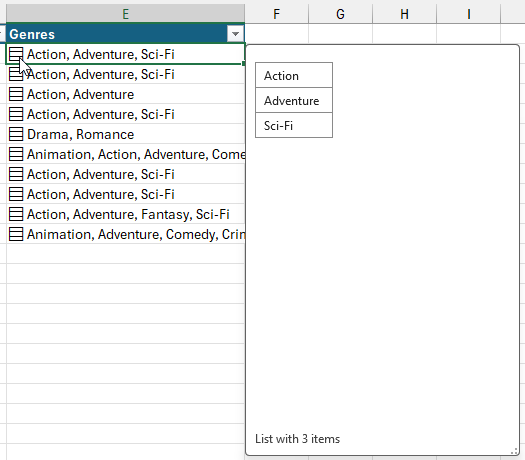Screen dimensions: 525x460
Task: Select the Animation, Action, Adventure cell
Action: click(126, 154)
